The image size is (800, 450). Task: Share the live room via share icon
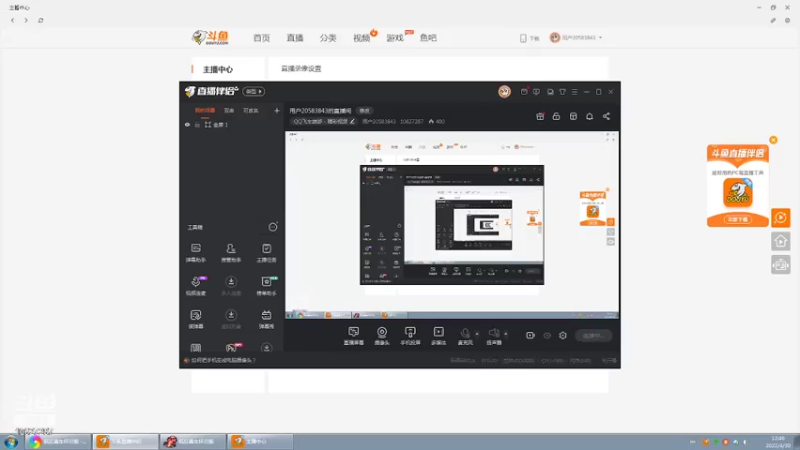coord(606,116)
